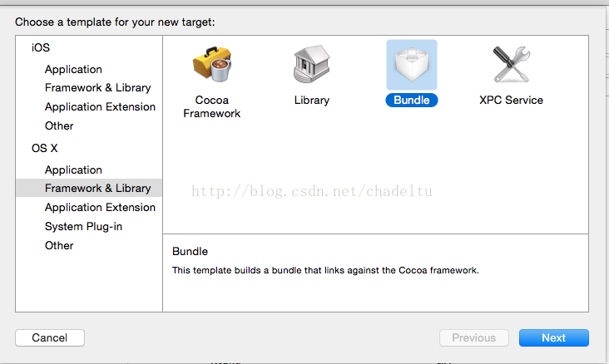This screenshot has width=609, height=364.
Task: Select the Bundle brick icon
Action: [412, 65]
